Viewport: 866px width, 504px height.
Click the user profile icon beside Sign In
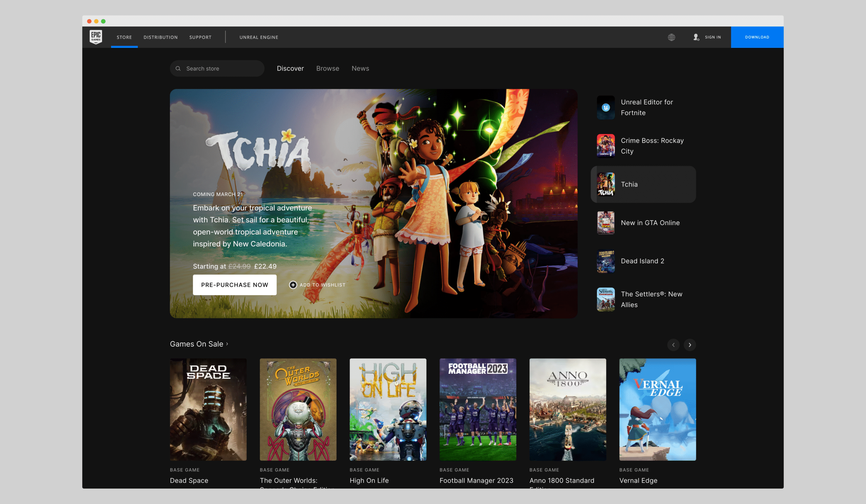pos(696,37)
